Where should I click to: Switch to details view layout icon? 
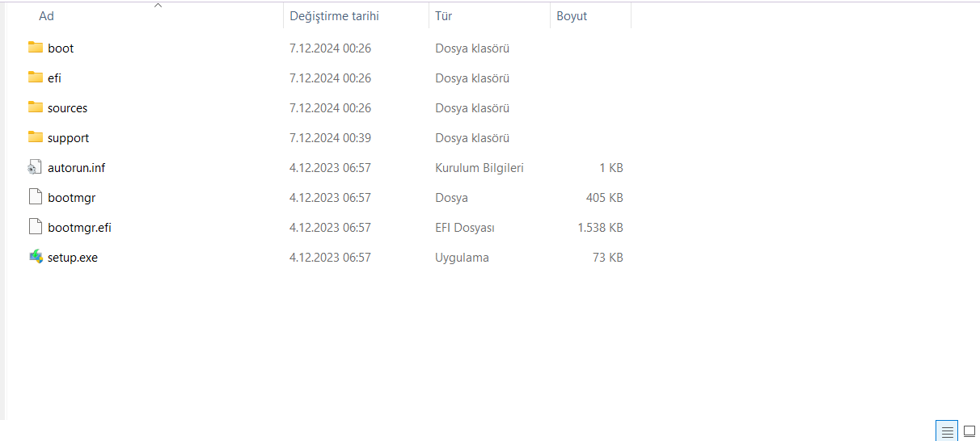tap(947, 431)
